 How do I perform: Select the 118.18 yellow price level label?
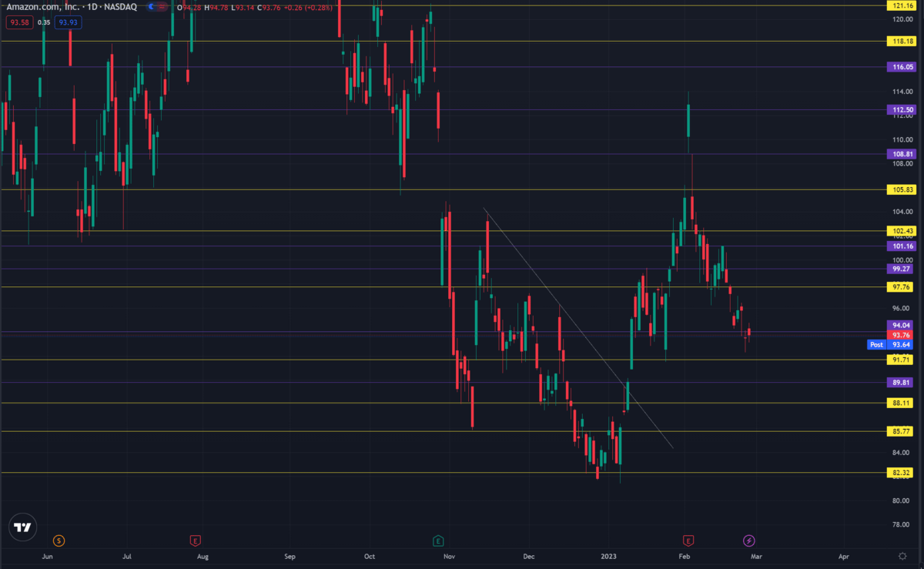pos(902,42)
